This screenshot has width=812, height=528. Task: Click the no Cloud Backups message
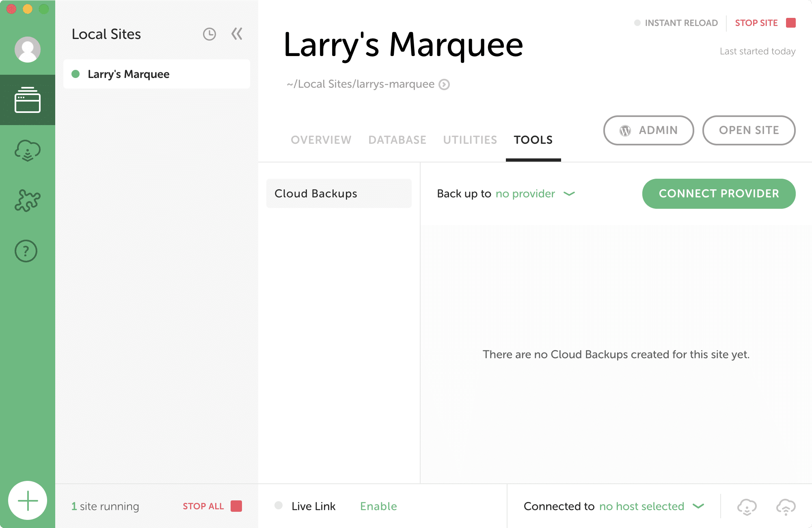pos(616,355)
